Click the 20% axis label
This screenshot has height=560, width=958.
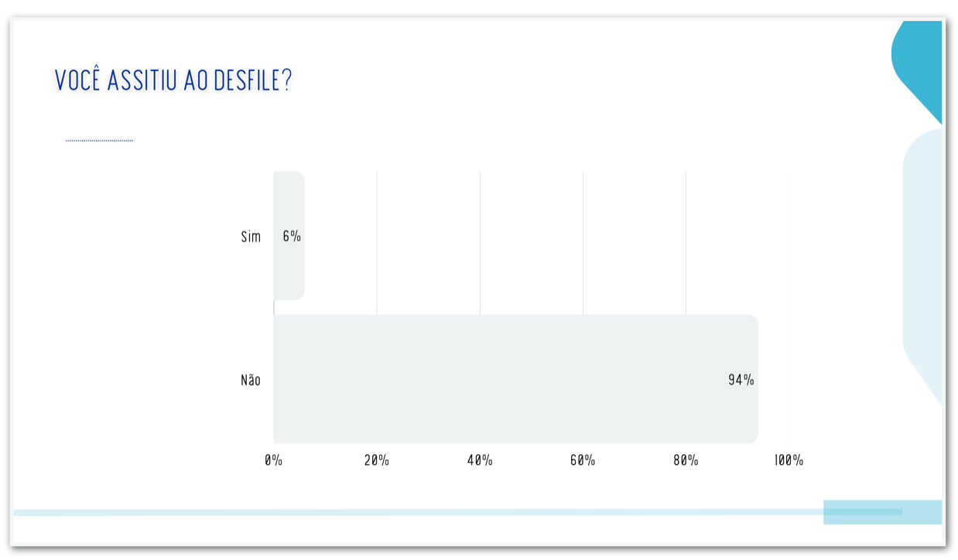(376, 460)
